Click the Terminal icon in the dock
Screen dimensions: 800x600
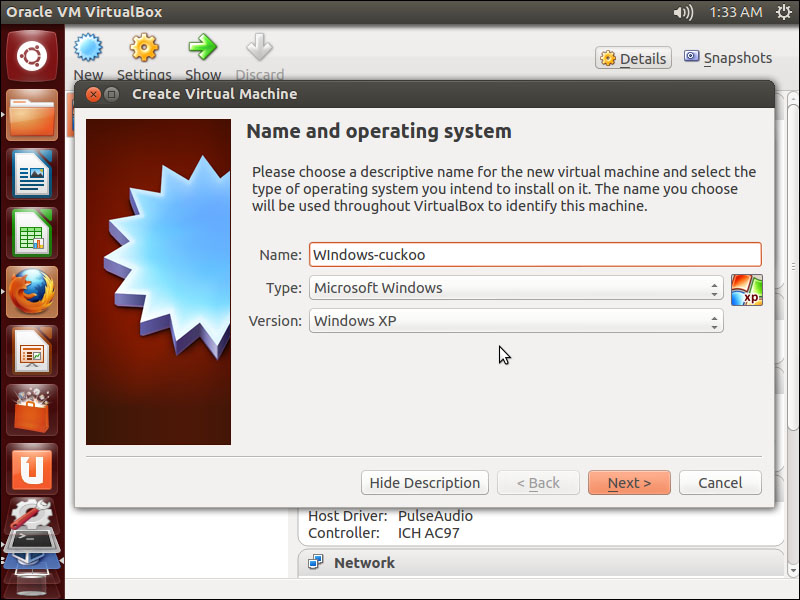pyautogui.click(x=32, y=540)
